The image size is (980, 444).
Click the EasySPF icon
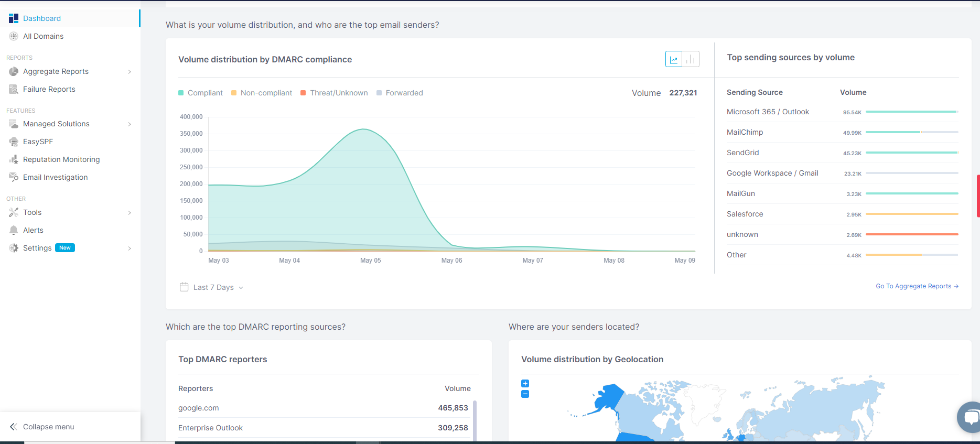click(14, 142)
